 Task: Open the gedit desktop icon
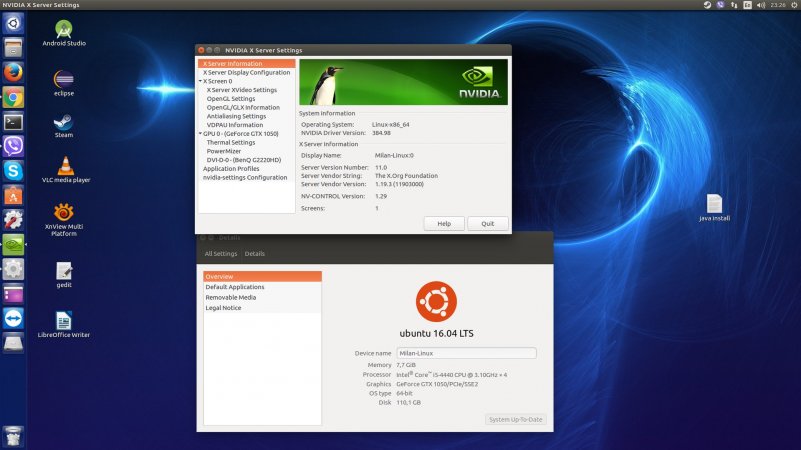click(x=64, y=275)
